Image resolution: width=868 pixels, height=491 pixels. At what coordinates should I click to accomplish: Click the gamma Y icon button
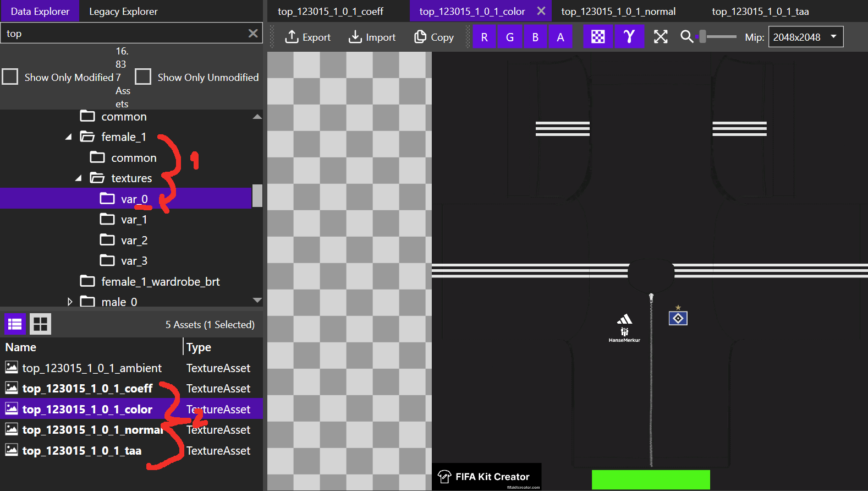coord(629,37)
